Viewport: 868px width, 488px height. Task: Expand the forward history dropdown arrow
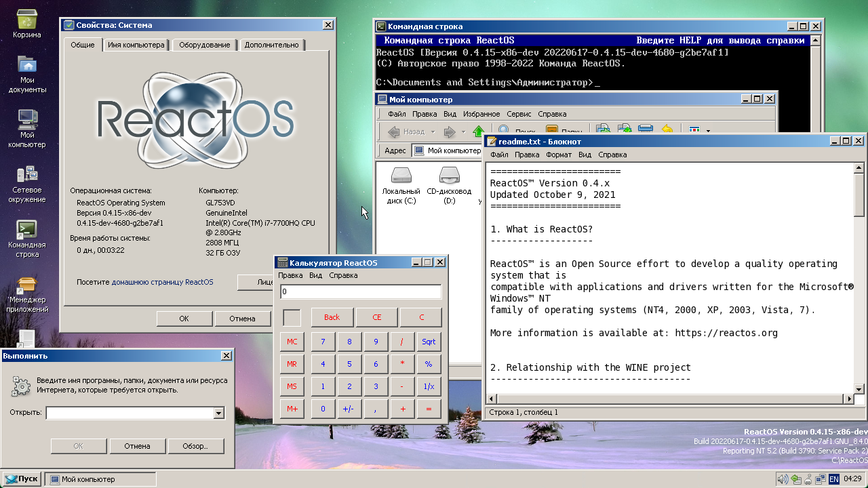tap(463, 131)
